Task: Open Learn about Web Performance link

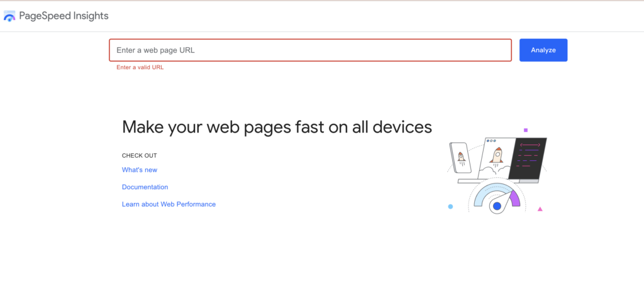Action: coord(169,204)
